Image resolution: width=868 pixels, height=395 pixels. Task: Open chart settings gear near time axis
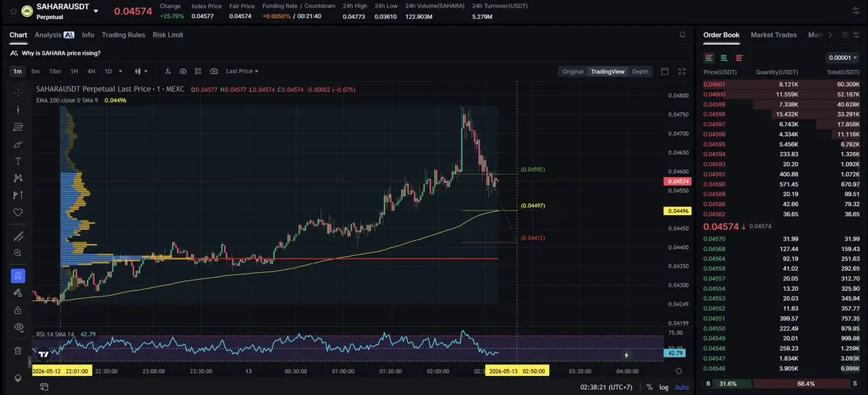click(x=678, y=370)
